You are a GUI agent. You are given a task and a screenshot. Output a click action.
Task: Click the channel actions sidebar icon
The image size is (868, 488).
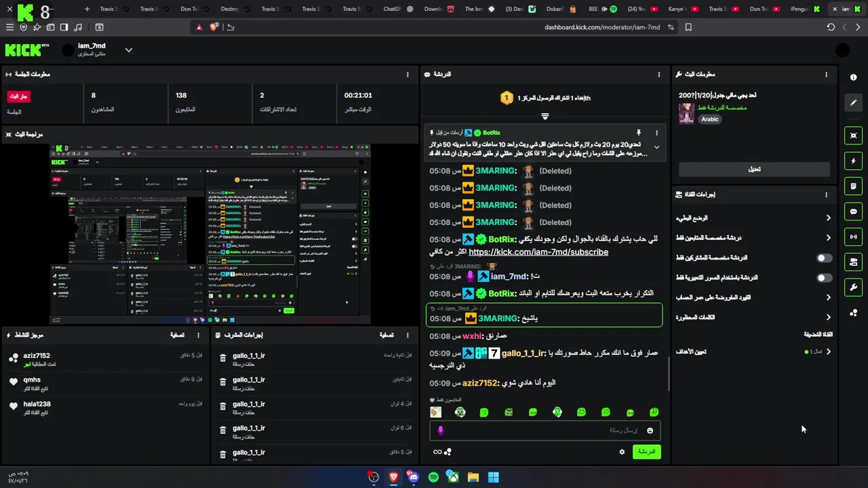(x=853, y=262)
